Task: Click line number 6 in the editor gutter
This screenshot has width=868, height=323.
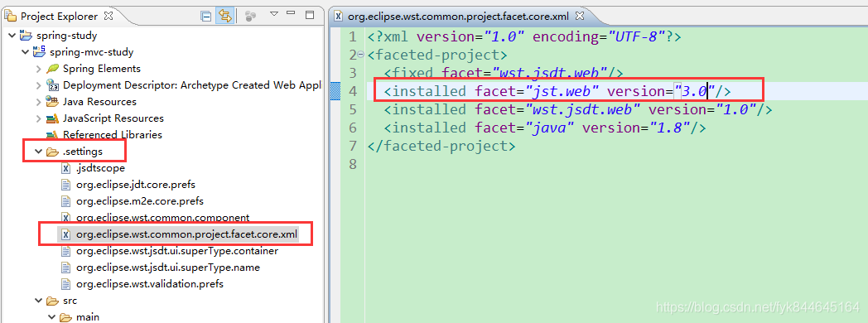Action: pos(353,128)
